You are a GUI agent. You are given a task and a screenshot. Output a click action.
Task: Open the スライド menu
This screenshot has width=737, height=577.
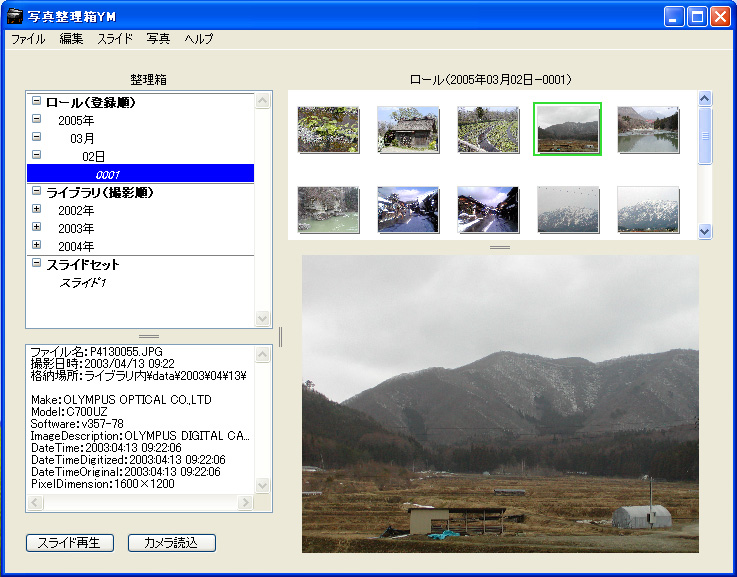pyautogui.click(x=115, y=39)
